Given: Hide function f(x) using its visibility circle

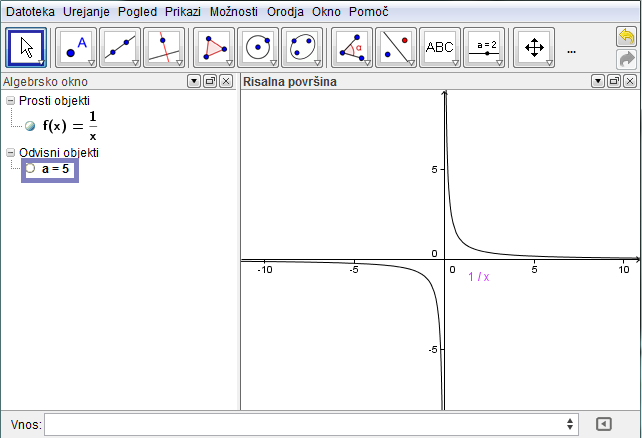Looking at the screenshot, I should [30, 126].
